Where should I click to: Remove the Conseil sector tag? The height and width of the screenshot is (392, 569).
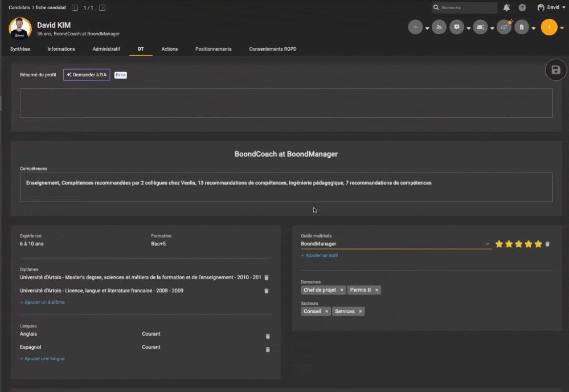point(326,312)
